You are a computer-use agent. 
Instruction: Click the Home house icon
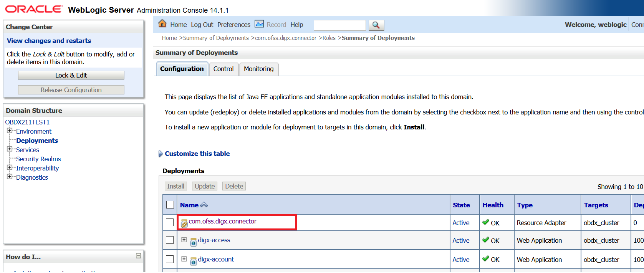pyautogui.click(x=162, y=24)
